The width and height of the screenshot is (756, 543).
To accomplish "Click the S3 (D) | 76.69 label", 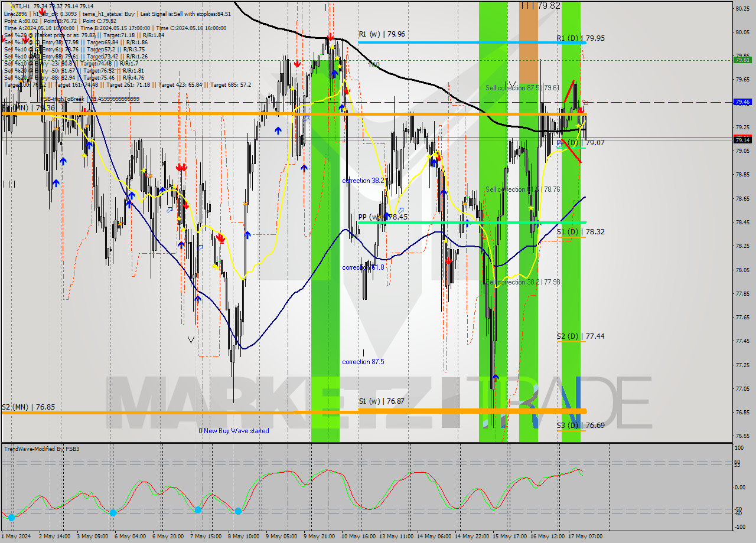I will tap(581, 426).
